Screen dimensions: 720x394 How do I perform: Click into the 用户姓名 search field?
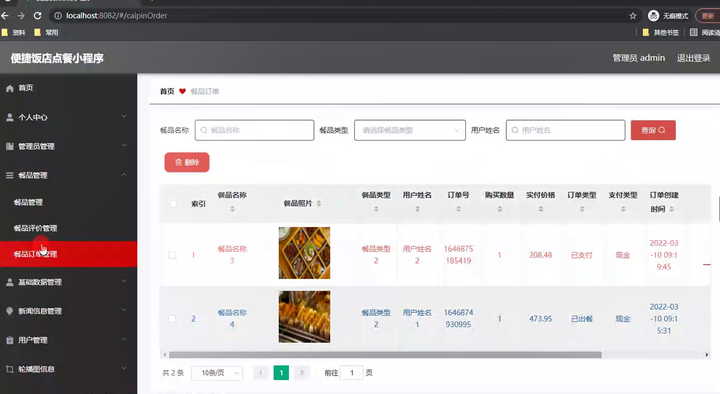click(x=565, y=130)
